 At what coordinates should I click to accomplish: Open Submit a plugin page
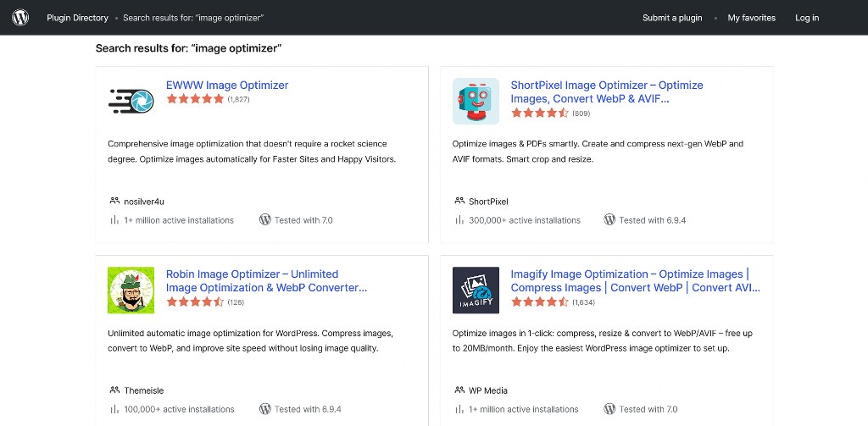[672, 18]
